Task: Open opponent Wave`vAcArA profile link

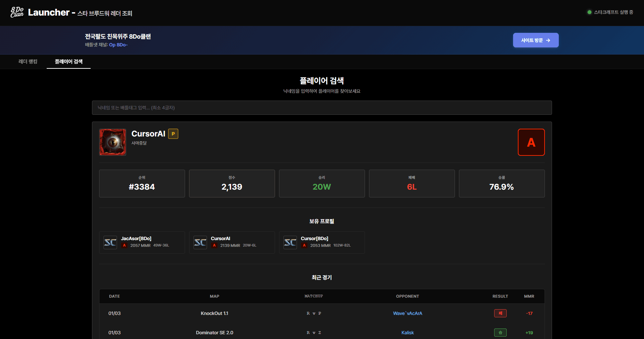Action: [408, 313]
